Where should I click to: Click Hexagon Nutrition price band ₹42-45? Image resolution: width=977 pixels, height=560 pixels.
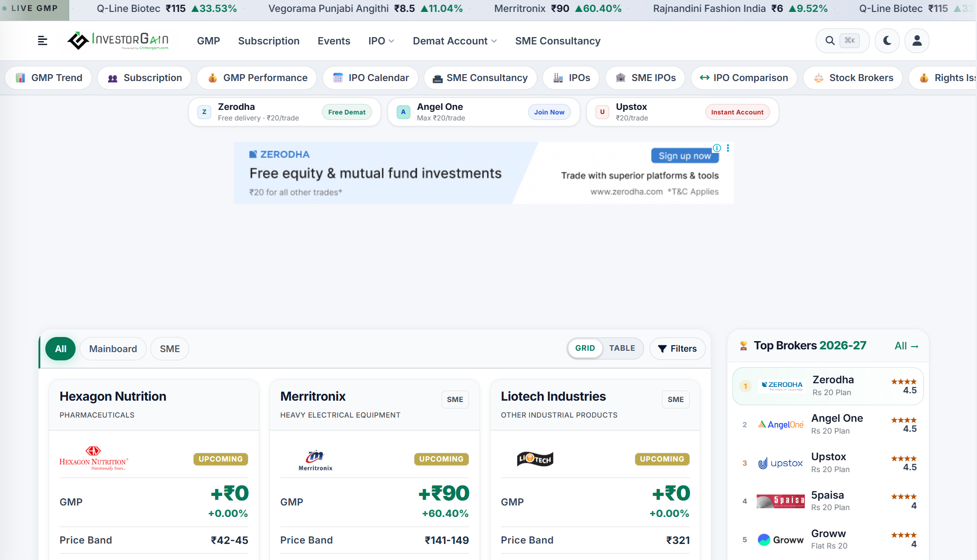(x=229, y=540)
